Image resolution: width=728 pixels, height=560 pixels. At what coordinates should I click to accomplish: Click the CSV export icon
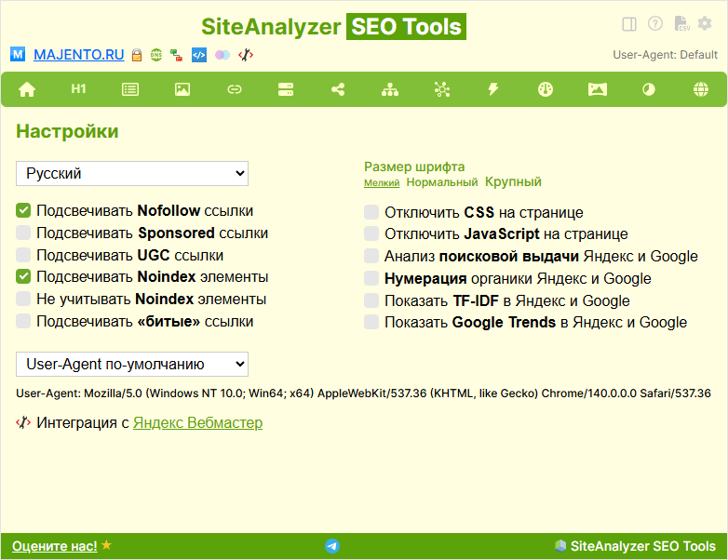click(681, 24)
